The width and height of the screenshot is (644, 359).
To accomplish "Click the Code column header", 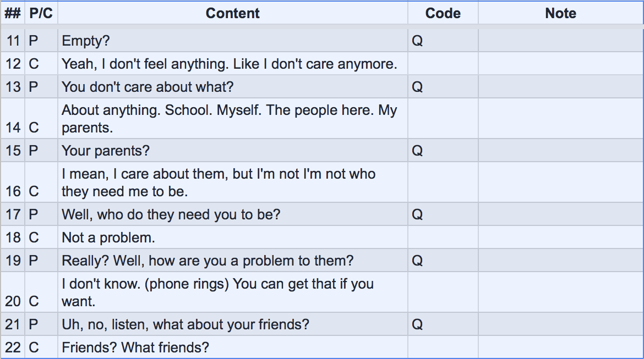I will 443,14.
